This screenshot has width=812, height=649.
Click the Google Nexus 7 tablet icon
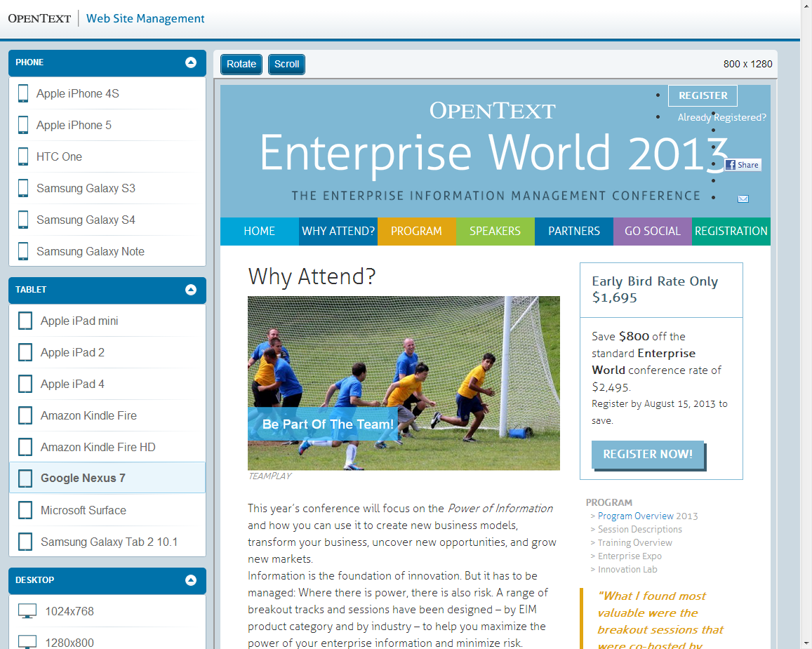tap(25, 479)
